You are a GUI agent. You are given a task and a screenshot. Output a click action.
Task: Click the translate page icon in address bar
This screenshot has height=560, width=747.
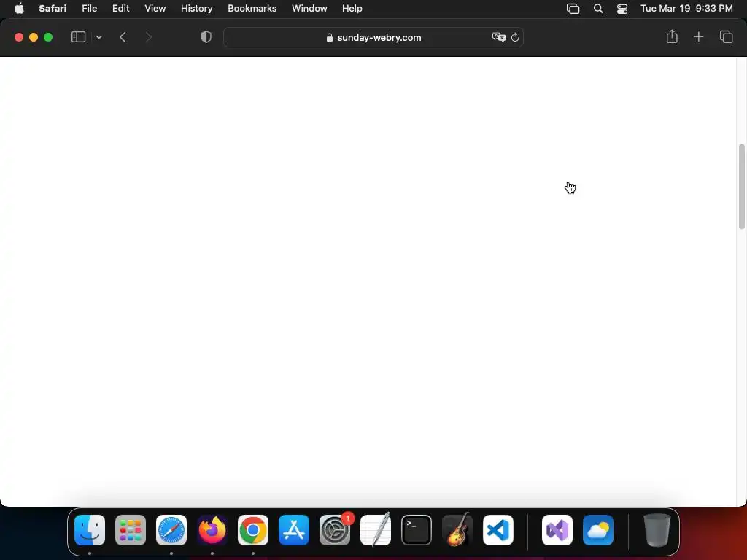coord(498,37)
